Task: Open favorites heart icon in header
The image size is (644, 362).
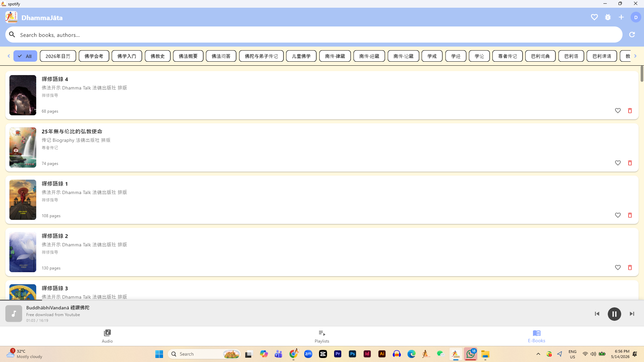Action: click(x=594, y=17)
